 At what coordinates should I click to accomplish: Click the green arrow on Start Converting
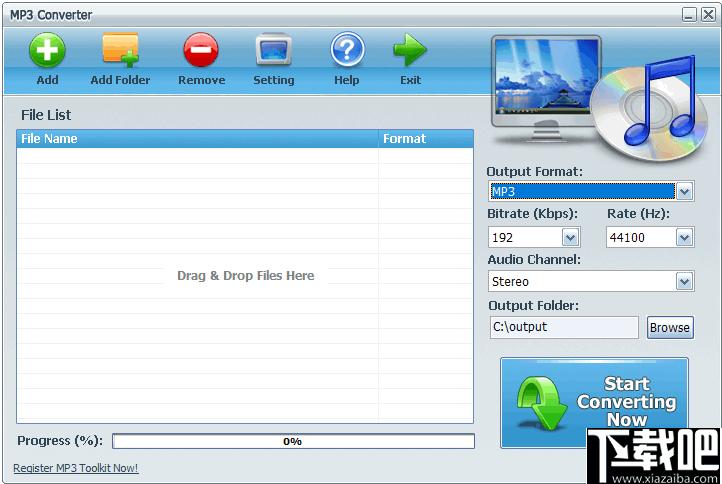(541, 403)
